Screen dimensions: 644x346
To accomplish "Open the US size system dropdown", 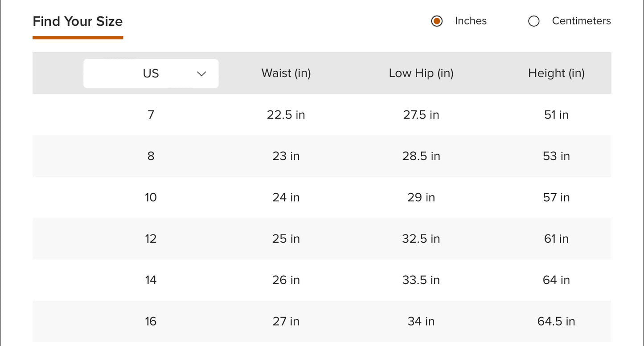I will 151,73.
